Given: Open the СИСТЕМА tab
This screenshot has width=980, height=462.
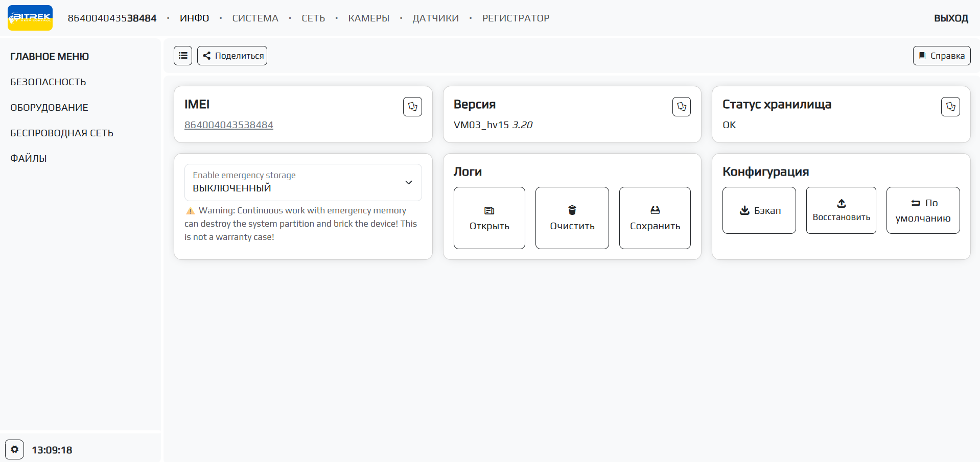Looking at the screenshot, I should [255, 18].
